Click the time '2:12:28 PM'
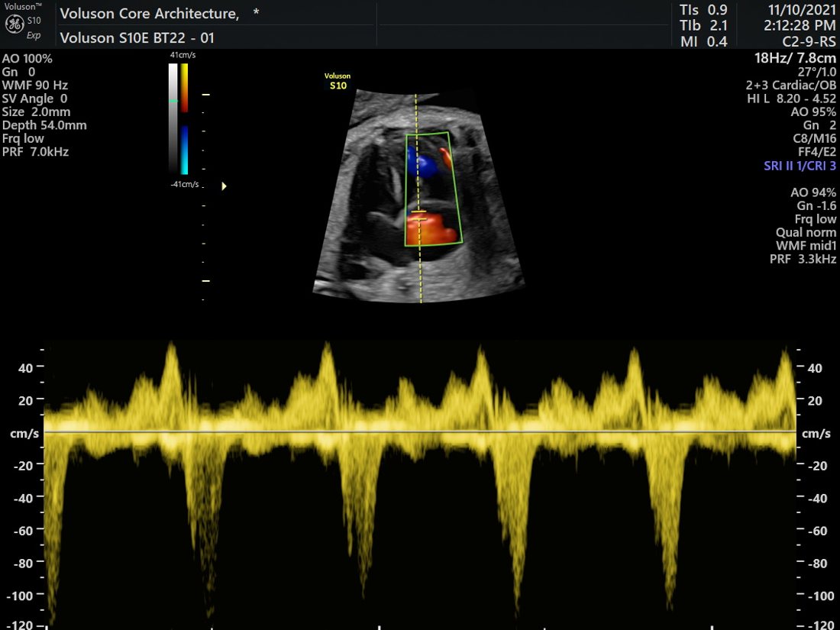This screenshot has height=630, width=840. pos(800,25)
